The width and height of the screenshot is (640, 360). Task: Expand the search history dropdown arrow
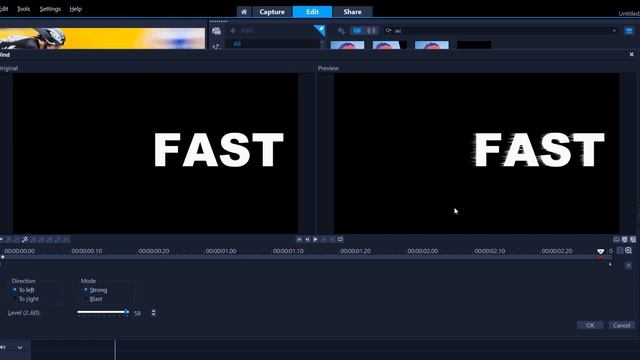(614, 31)
